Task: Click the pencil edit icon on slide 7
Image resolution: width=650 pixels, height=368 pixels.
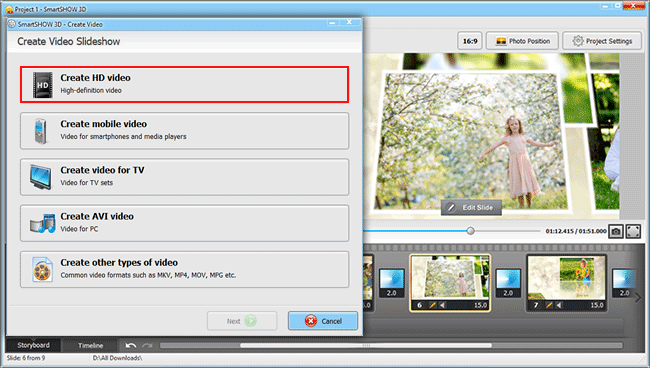Action: coord(549,305)
